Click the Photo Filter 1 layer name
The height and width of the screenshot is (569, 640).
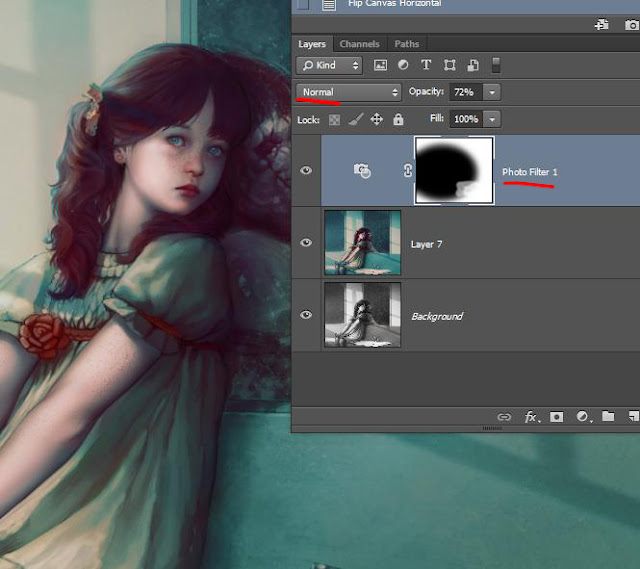click(529, 172)
